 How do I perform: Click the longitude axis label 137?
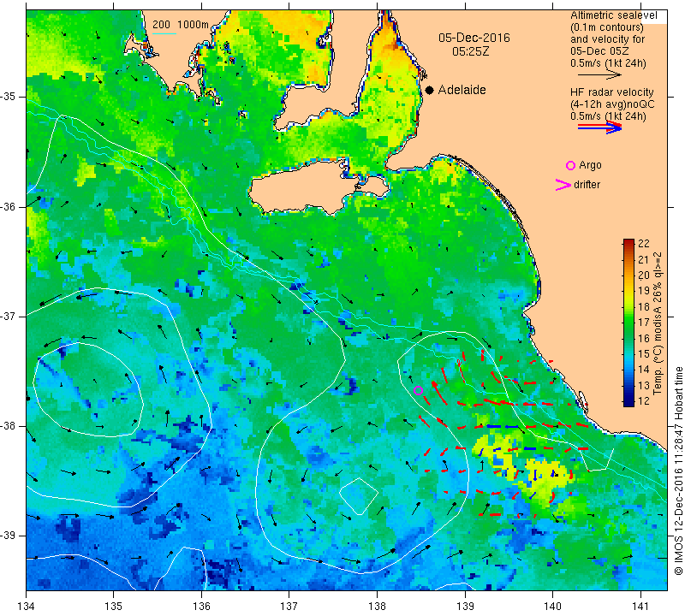(289, 607)
